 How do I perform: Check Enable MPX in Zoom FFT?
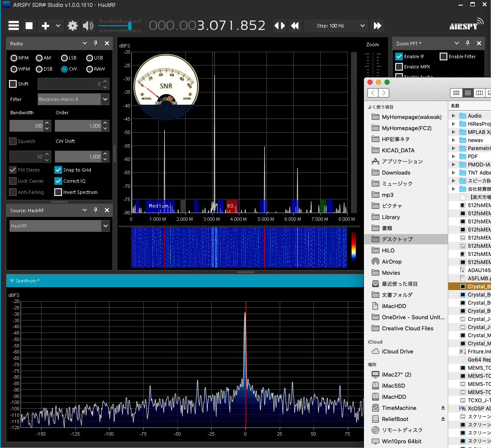click(x=399, y=67)
